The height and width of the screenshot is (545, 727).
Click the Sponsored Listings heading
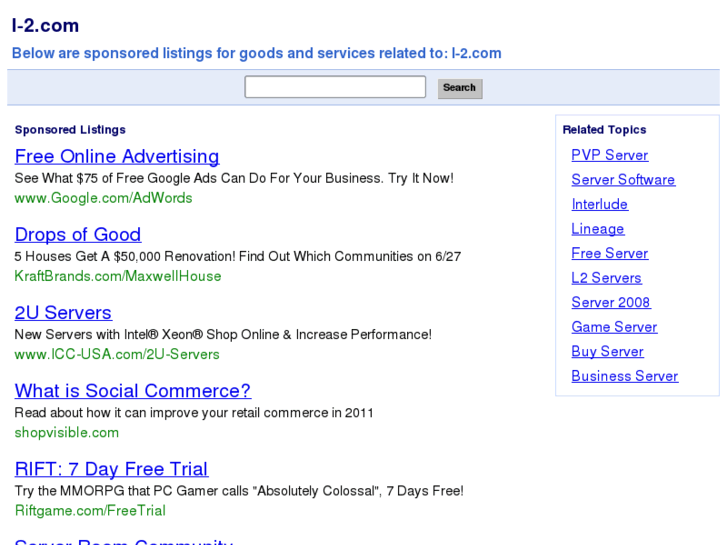click(70, 130)
